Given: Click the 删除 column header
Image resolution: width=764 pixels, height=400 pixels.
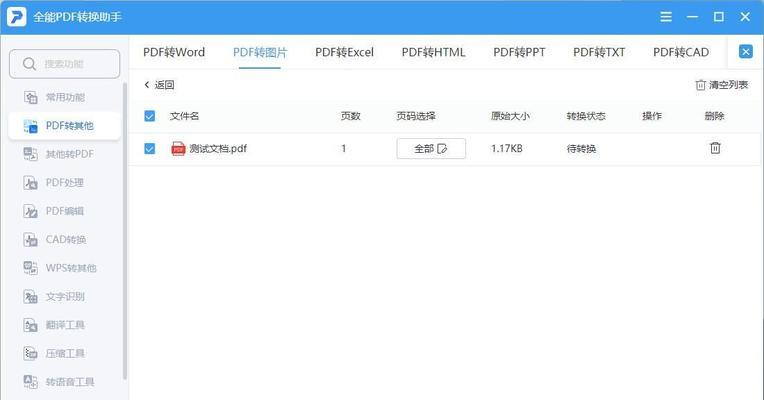Looking at the screenshot, I should point(714,116).
